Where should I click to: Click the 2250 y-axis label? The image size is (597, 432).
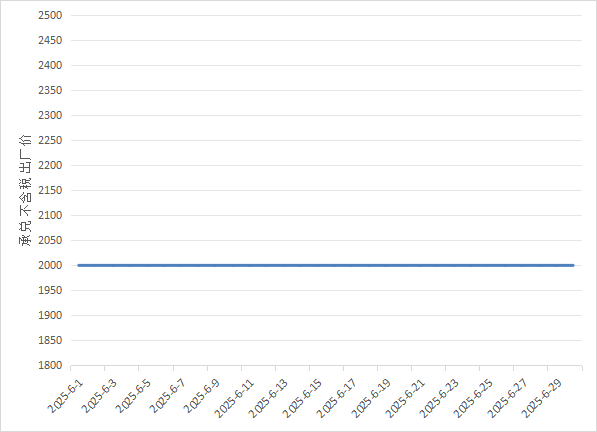pyautogui.click(x=50, y=140)
